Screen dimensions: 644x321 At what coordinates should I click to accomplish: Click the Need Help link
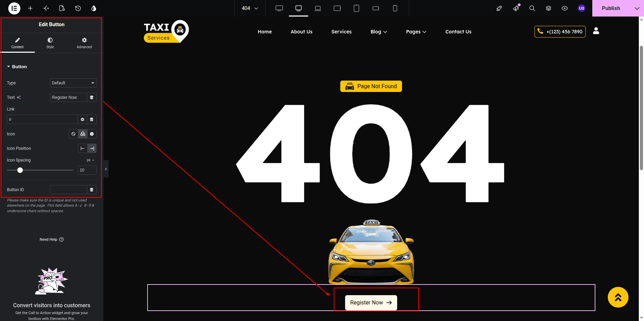pyautogui.click(x=52, y=240)
